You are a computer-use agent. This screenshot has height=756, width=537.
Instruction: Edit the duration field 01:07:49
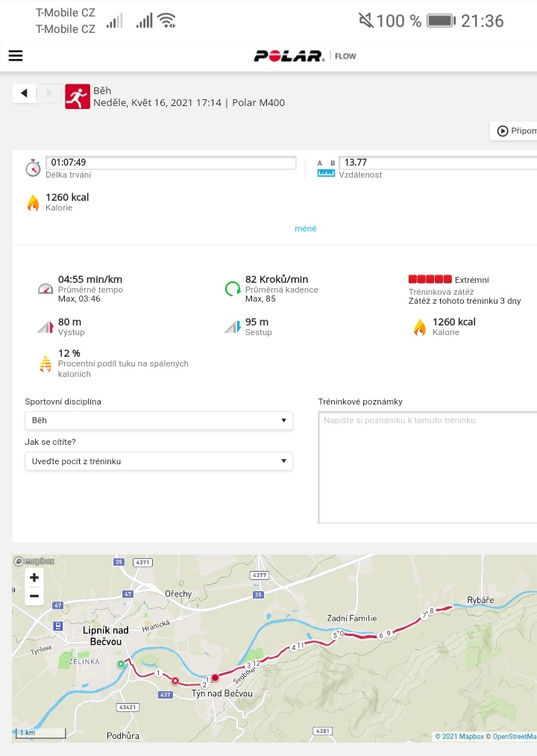point(171,163)
